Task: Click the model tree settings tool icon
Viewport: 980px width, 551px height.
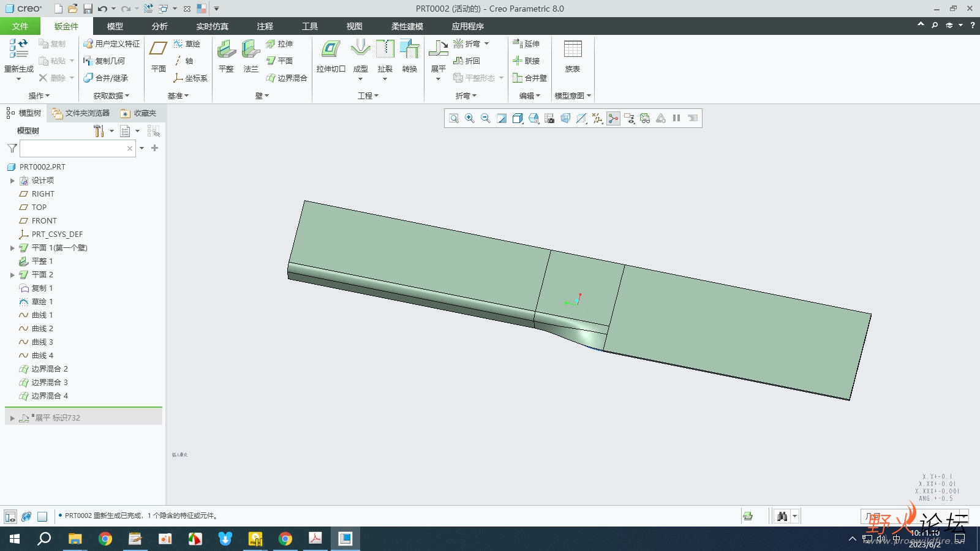Action: coord(99,131)
